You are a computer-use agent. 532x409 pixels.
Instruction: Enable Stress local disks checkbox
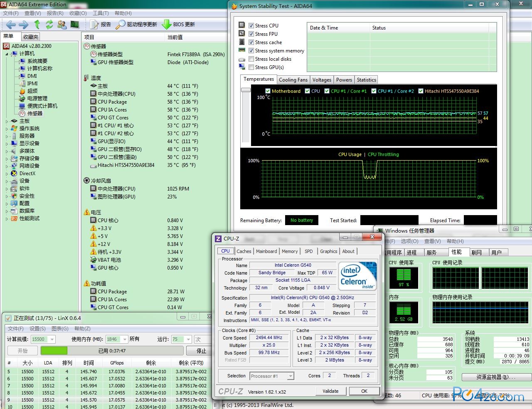tap(251, 59)
